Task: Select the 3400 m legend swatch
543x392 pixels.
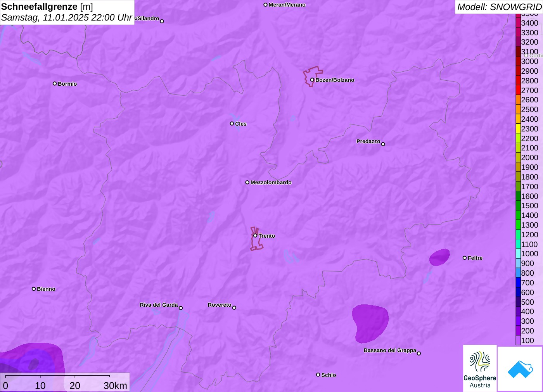Action: (x=518, y=23)
